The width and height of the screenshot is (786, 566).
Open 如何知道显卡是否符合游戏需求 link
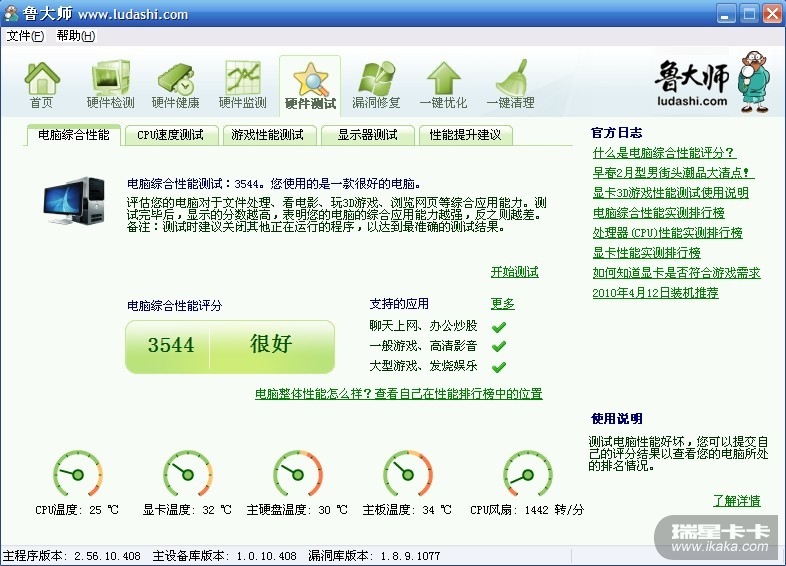676,273
